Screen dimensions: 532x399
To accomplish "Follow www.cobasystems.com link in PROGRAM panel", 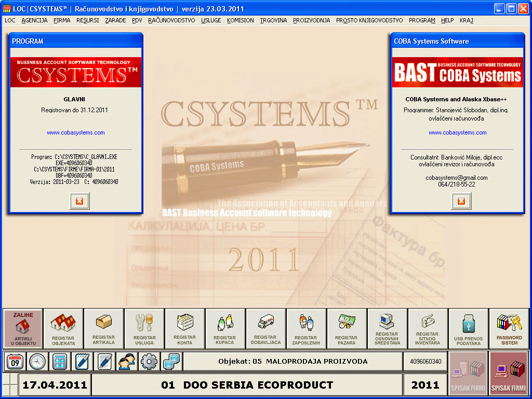I will (x=76, y=132).
